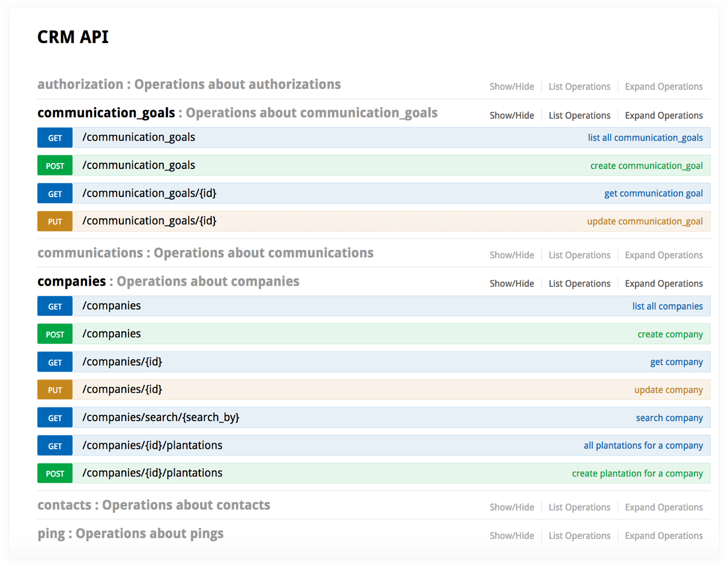Click Show/Hide for contacts
The width and height of the screenshot is (728, 567).
pyautogui.click(x=512, y=507)
